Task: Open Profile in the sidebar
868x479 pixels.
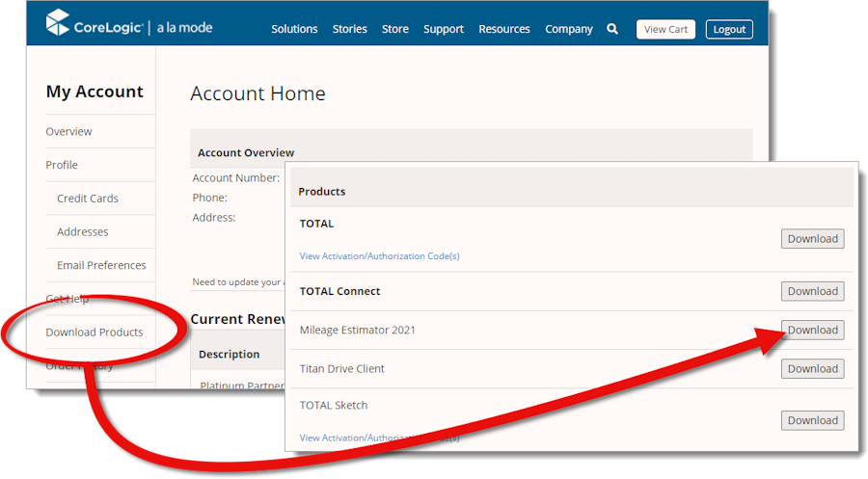Action: [62, 165]
